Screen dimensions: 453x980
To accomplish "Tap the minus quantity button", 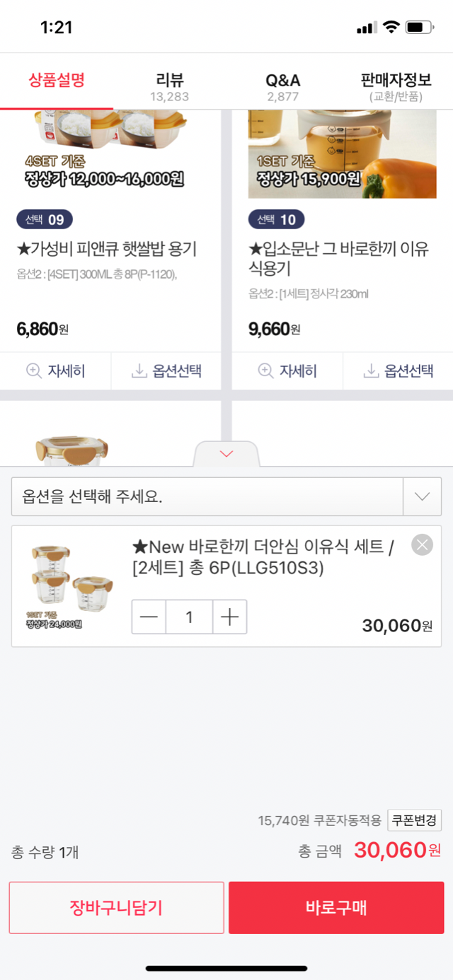I will tap(149, 617).
